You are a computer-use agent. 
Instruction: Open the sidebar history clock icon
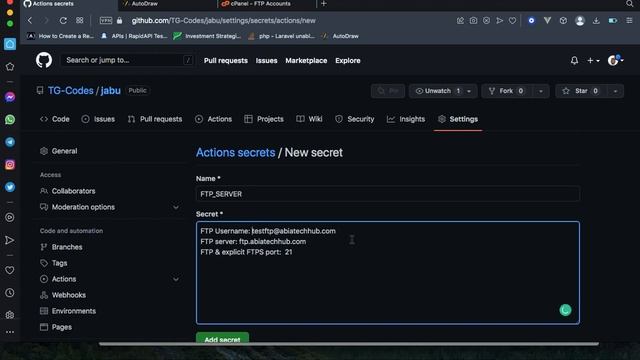pyautogui.click(x=10, y=293)
